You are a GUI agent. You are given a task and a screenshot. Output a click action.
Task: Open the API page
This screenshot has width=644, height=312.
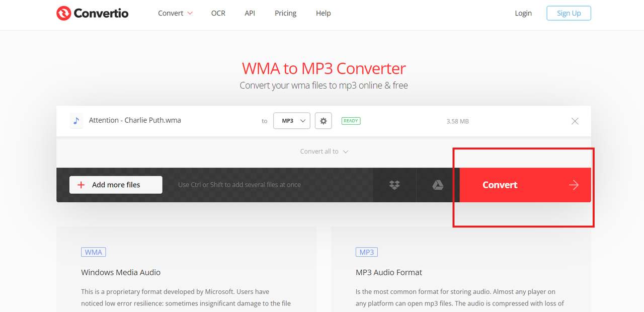click(x=250, y=13)
